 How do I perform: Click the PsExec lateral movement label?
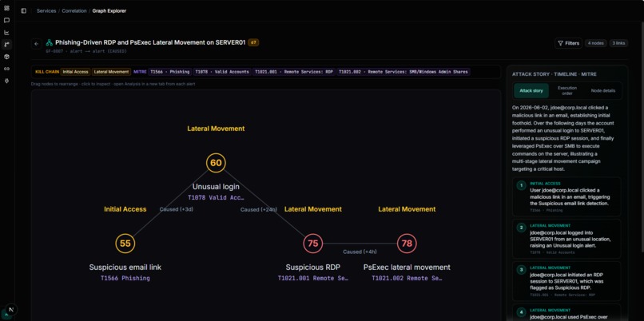click(407, 267)
